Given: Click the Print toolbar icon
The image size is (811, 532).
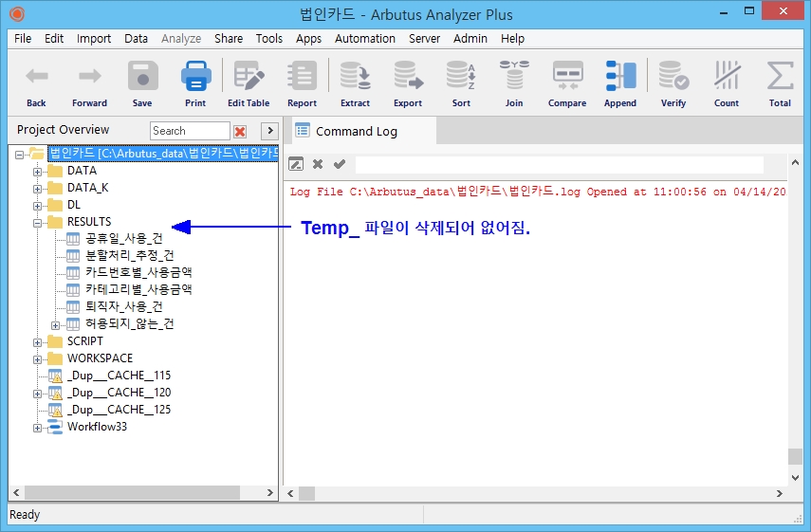Looking at the screenshot, I should [195, 83].
